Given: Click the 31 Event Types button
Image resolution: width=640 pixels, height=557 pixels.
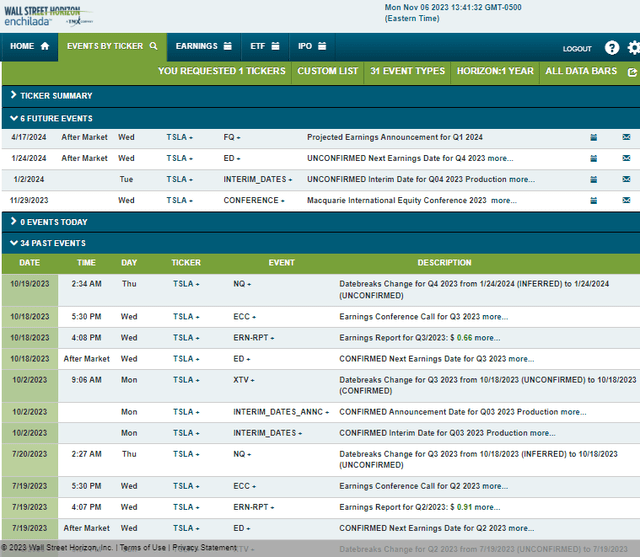Looking at the screenshot, I should click(407, 71).
